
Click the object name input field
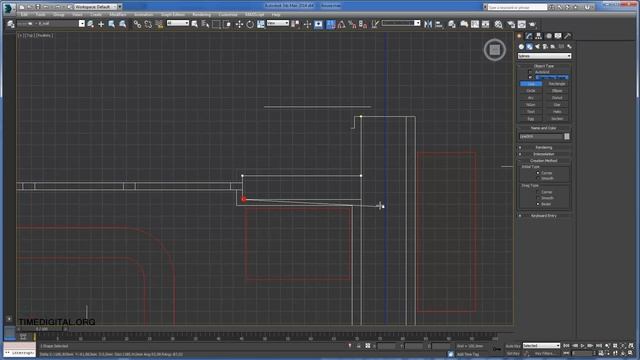coord(541,136)
